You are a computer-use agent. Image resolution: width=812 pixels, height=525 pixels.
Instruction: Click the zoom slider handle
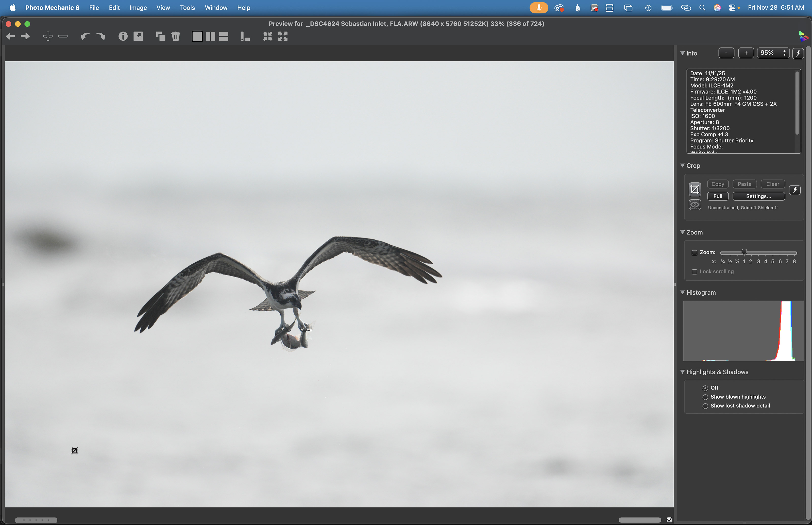click(x=744, y=252)
